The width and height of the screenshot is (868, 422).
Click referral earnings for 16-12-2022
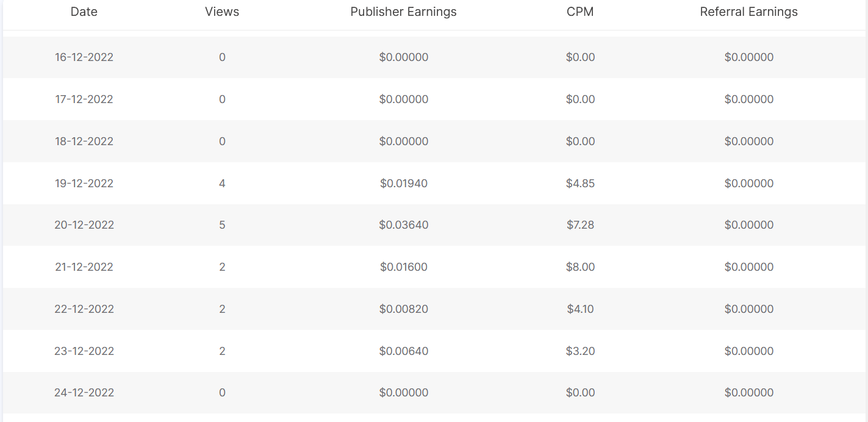point(749,57)
